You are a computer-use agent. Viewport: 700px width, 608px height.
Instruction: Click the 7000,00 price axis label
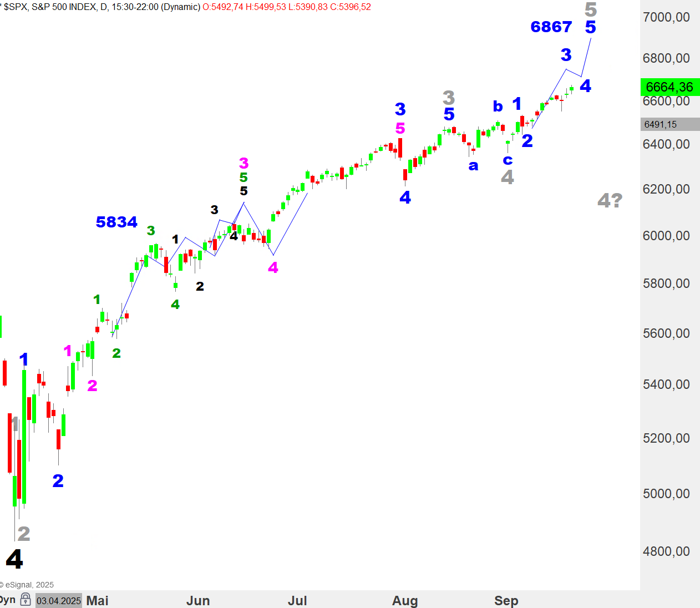point(666,17)
